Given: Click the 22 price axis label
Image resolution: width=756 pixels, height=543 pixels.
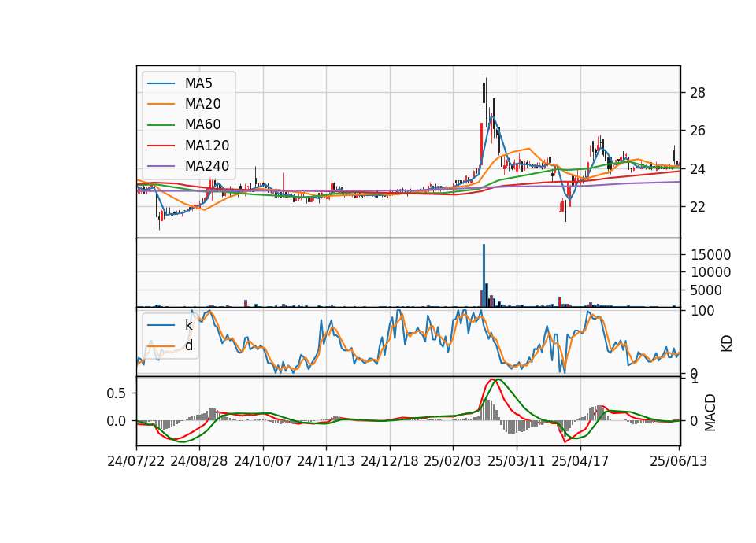Looking at the screenshot, I should pyautogui.click(x=697, y=207).
